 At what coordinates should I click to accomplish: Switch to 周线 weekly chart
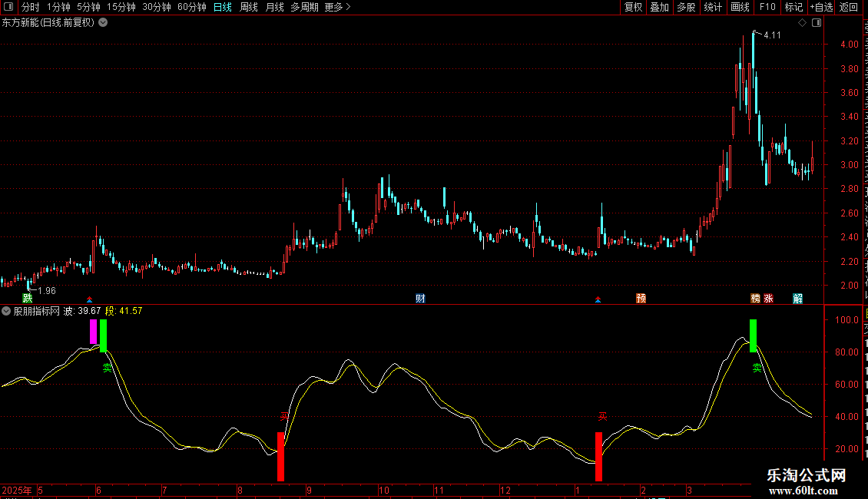(x=249, y=7)
